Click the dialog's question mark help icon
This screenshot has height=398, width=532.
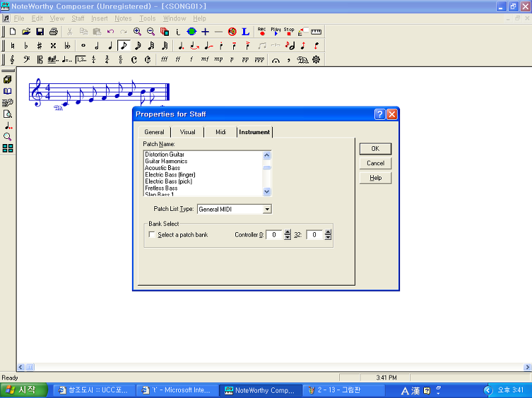379,114
